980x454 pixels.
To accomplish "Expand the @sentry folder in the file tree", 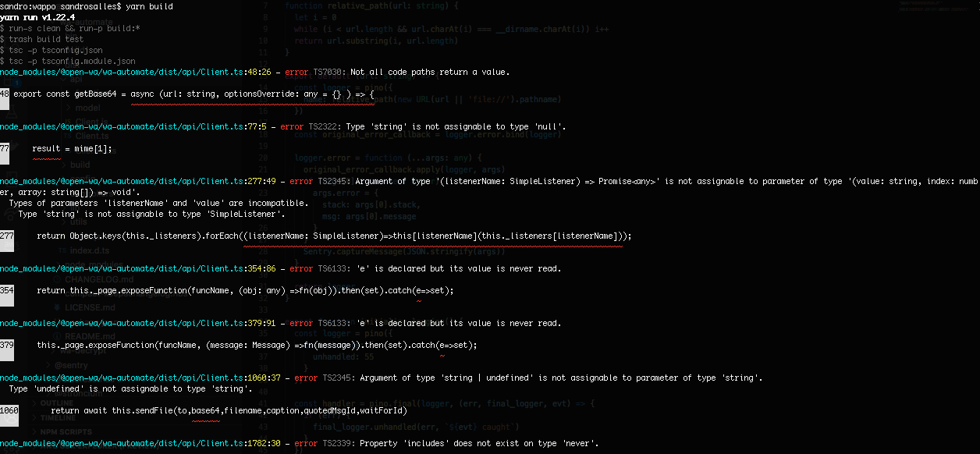I will pos(69,364).
